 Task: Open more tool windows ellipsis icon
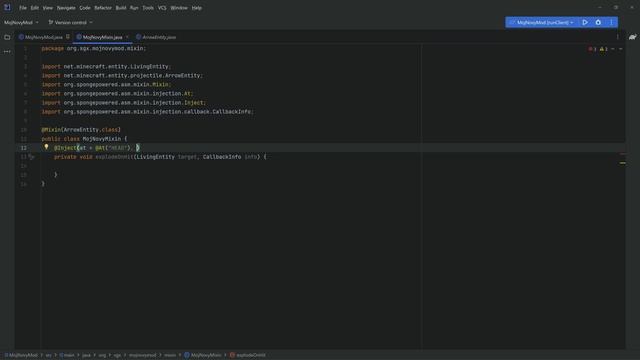[7, 52]
